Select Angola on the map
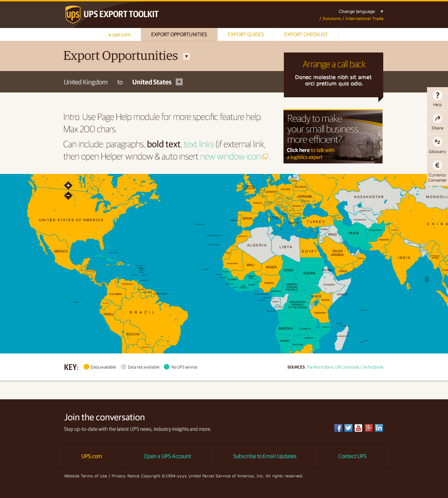The height and width of the screenshot is (498, 448). click(285, 328)
